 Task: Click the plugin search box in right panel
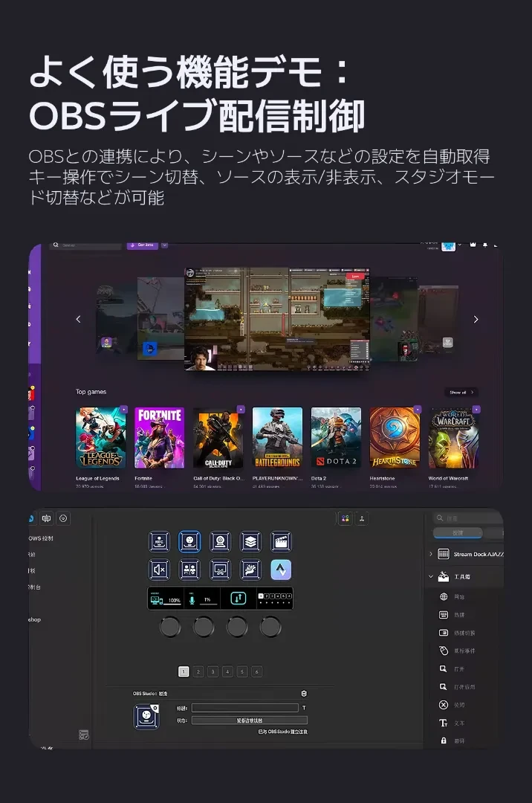click(467, 517)
